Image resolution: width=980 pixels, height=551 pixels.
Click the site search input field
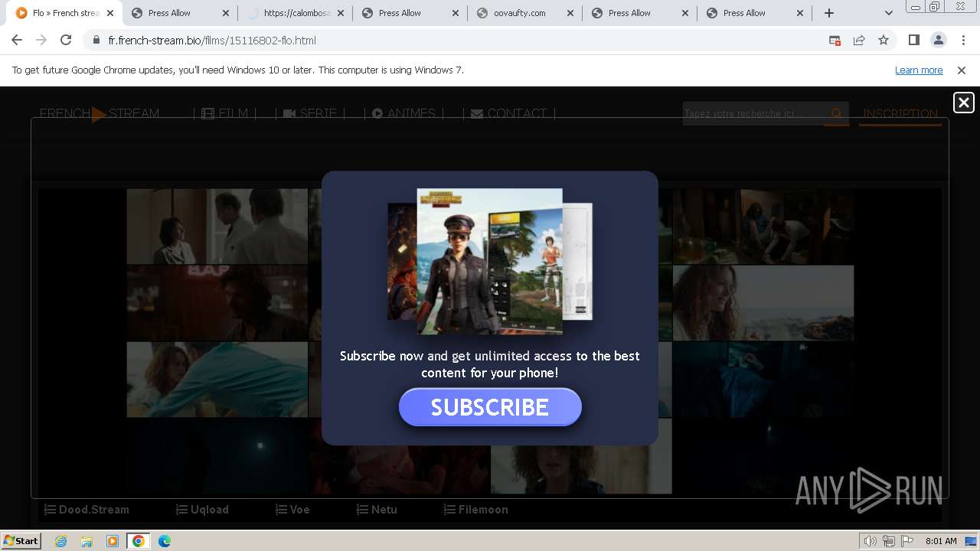pos(753,113)
